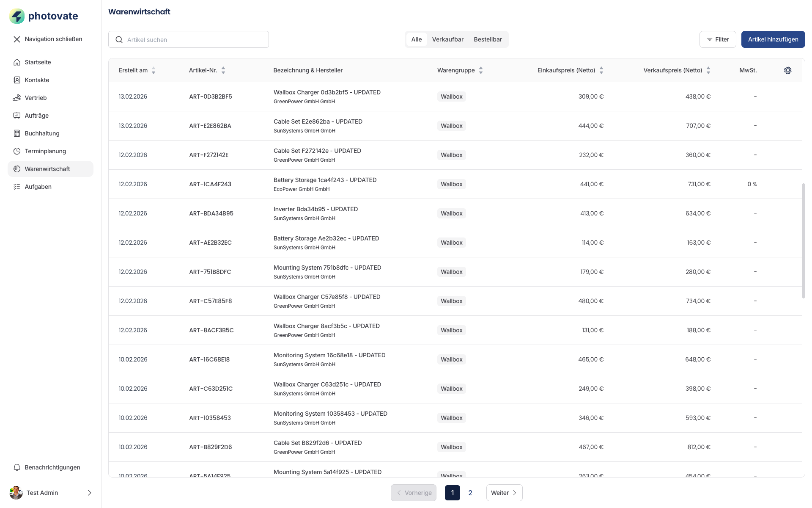Open Aufgaben in sidebar
The height and width of the screenshot is (508, 812).
(38, 187)
